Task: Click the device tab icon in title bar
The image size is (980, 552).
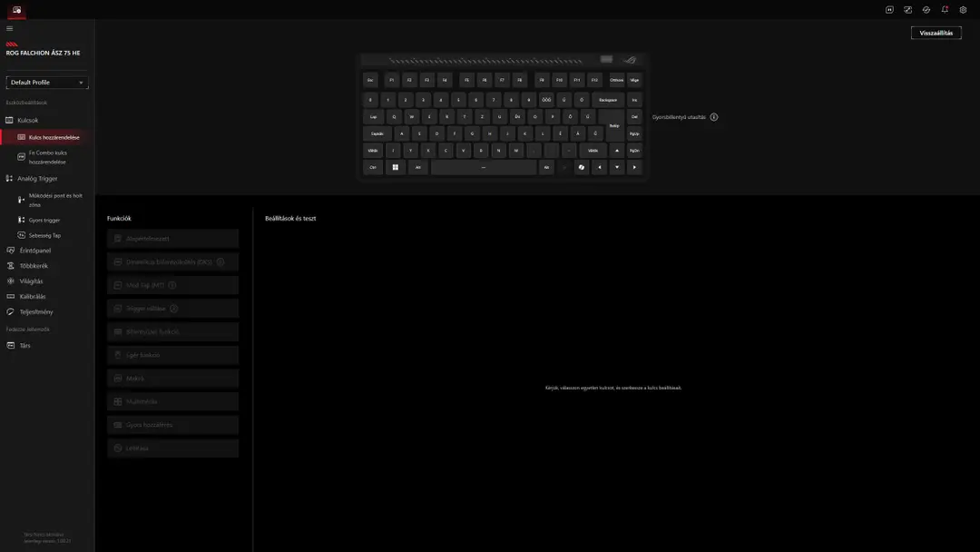Action: coord(17,10)
